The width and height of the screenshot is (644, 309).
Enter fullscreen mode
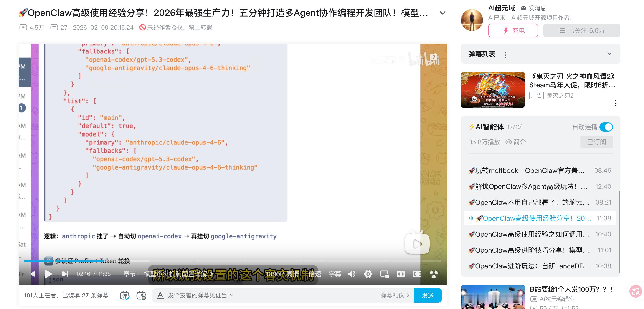tap(417, 274)
